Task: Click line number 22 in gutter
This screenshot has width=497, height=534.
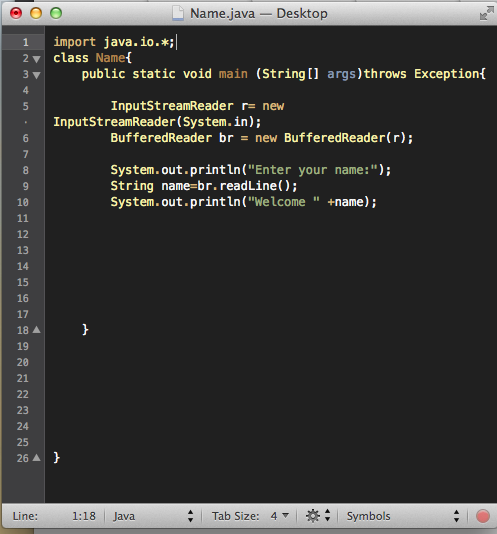Action: [x=23, y=394]
